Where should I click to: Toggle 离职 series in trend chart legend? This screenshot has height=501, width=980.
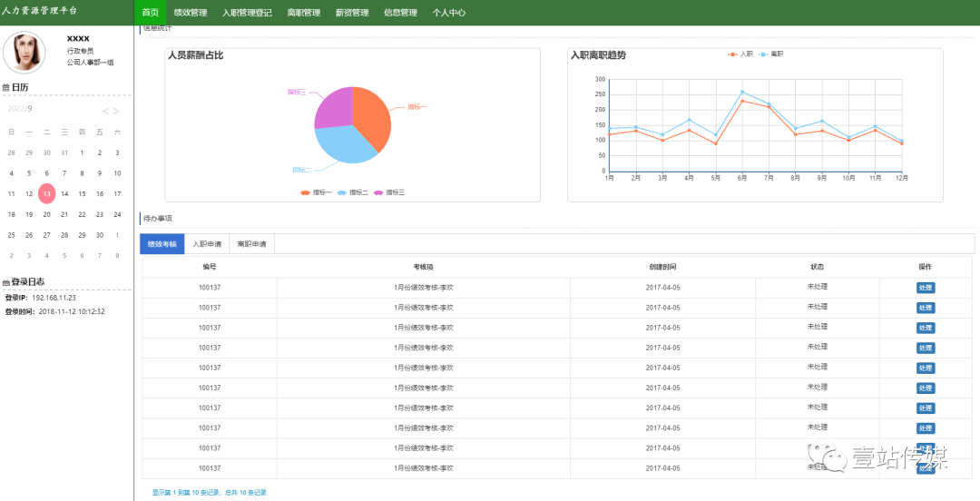[771, 54]
